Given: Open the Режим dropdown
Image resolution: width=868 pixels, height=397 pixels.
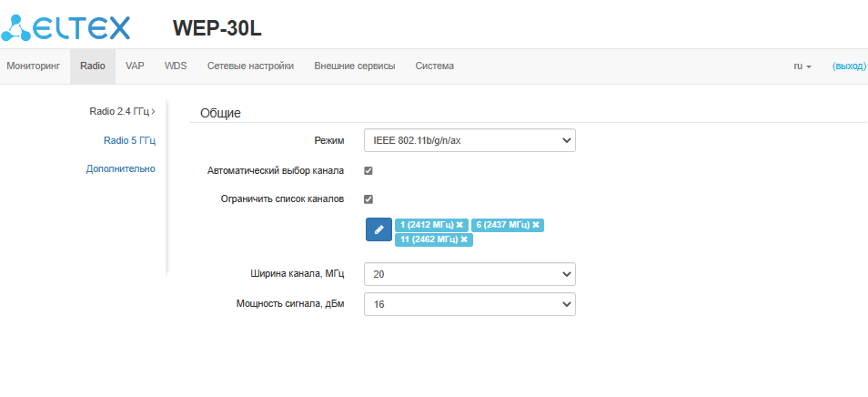Looking at the screenshot, I should [x=469, y=141].
